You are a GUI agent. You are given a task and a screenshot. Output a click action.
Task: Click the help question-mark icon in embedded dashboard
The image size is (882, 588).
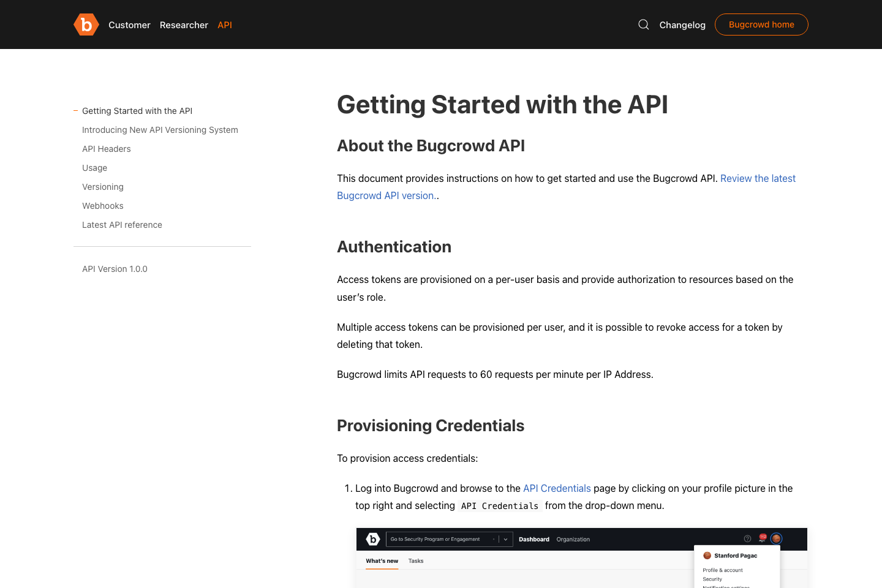(747, 538)
